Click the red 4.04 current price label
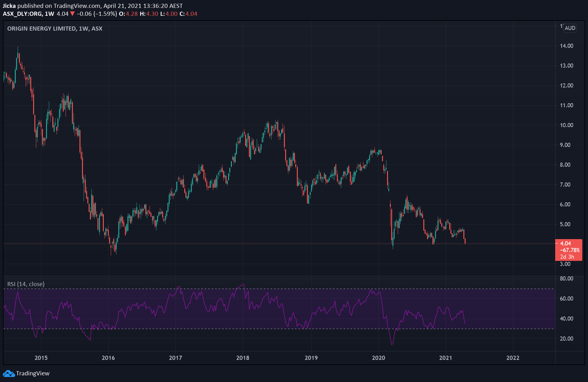 click(x=566, y=244)
